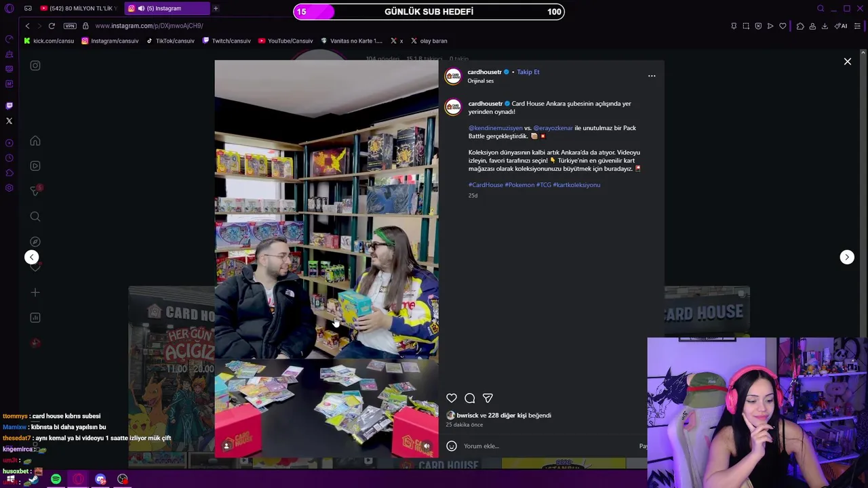Focus the Yorum ekle comment field
Viewport: 868px width, 488px height.
[x=549, y=446]
